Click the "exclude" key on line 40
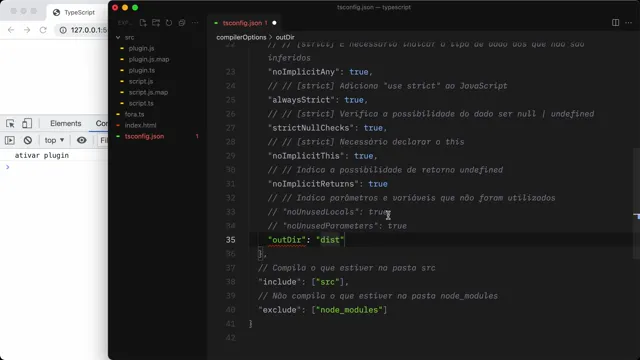Screen dimensions: 640x360 pyautogui.click(x=280, y=310)
